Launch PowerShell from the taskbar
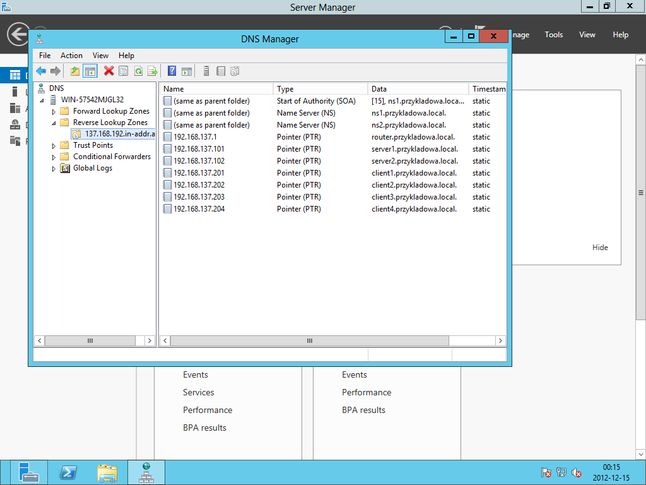 point(68,473)
